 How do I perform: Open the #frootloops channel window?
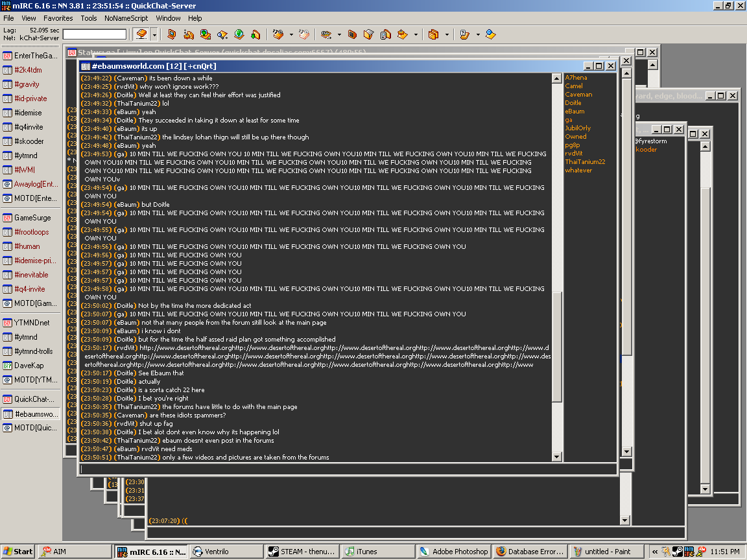click(x=31, y=232)
